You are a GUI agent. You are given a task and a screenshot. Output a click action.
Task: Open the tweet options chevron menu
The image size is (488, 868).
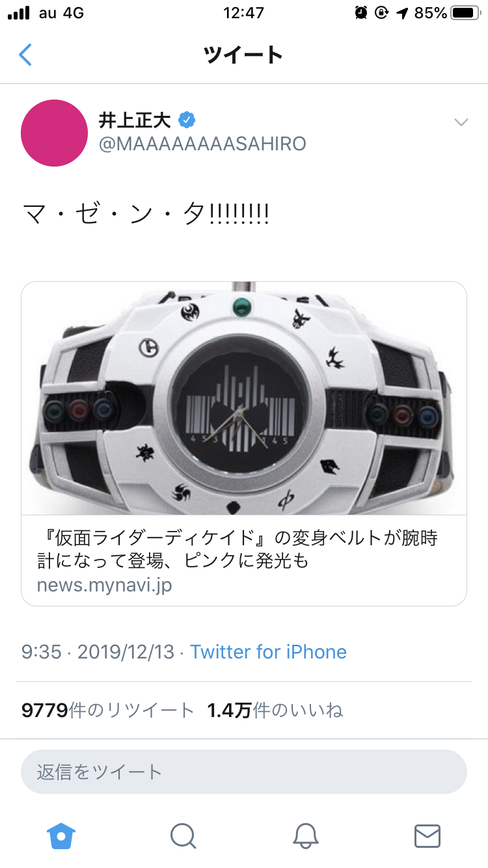[x=461, y=122]
